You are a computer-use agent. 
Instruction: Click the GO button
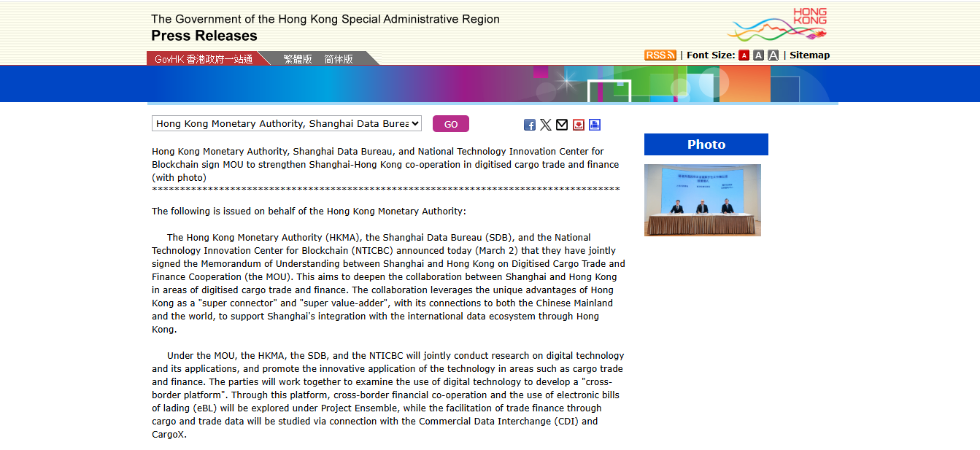pos(451,124)
